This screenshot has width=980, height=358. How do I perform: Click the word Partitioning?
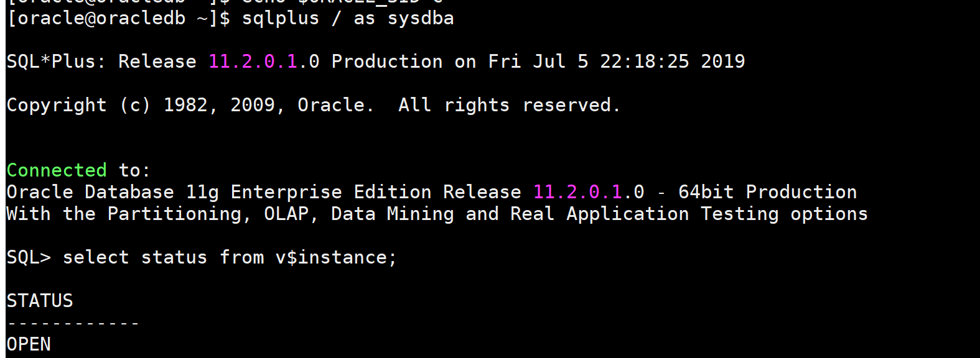point(174,214)
